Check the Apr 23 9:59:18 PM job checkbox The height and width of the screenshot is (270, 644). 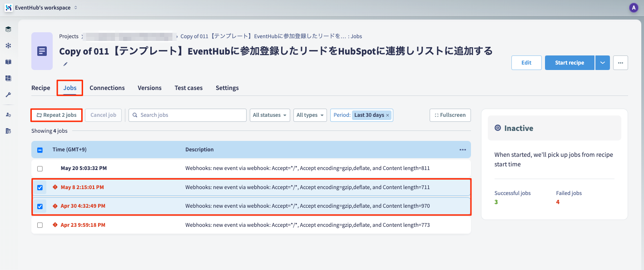pos(40,225)
